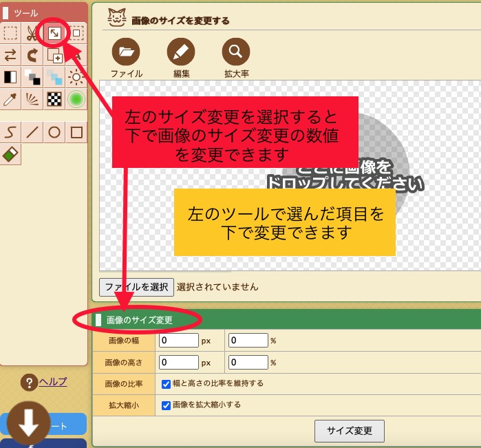481x448 pixels.
Task: Select the flip image arrows tool
Action: pyautogui.click(x=10, y=55)
